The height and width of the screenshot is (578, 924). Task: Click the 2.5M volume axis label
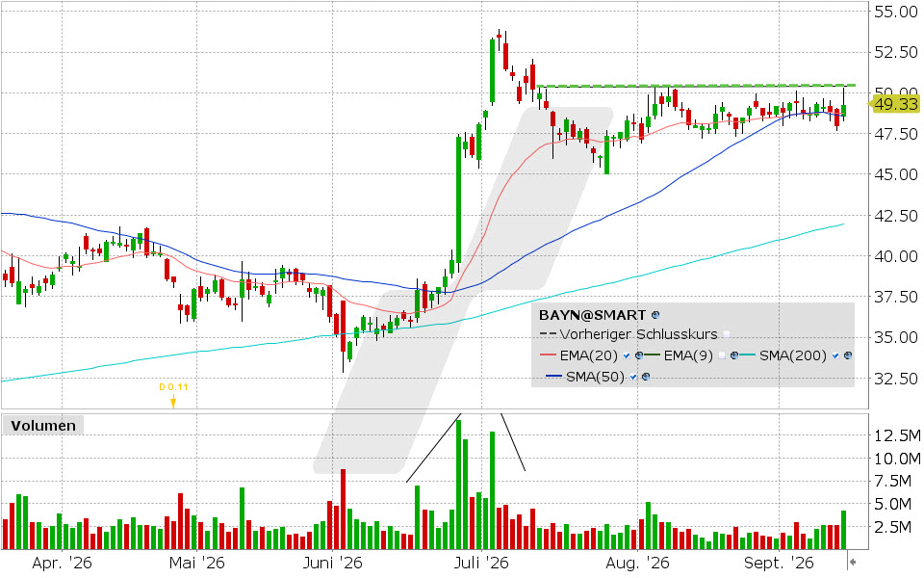(893, 527)
